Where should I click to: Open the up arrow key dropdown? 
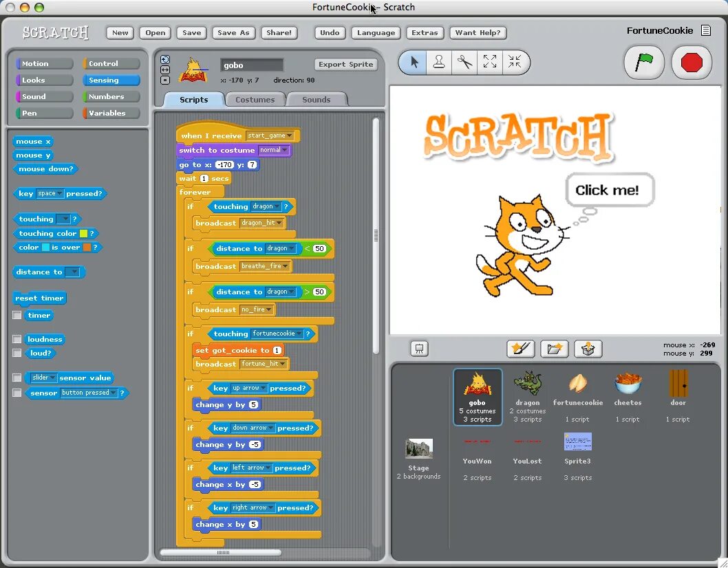point(249,388)
